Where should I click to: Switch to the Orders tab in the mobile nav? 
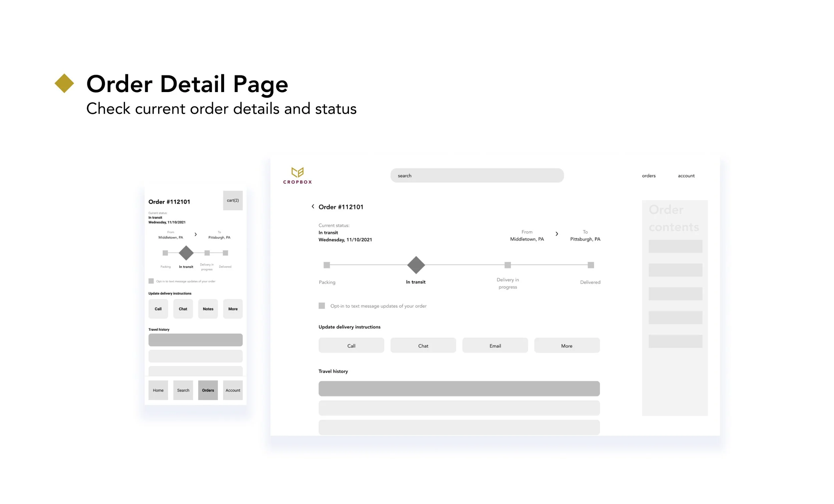coord(208,390)
